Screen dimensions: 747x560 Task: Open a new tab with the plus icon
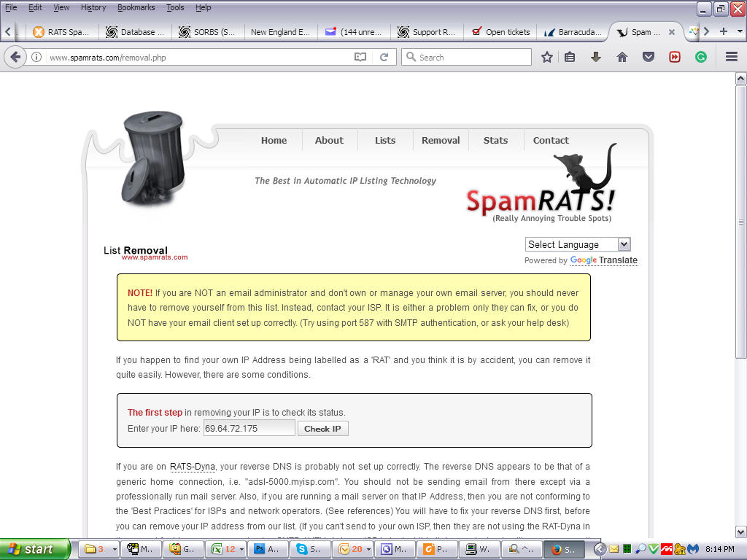[723, 31]
